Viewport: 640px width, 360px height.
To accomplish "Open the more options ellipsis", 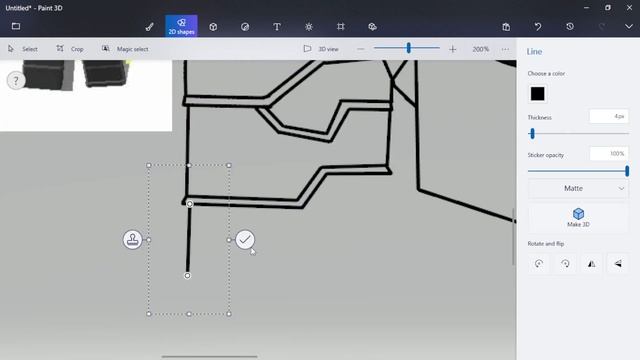I will [x=505, y=49].
